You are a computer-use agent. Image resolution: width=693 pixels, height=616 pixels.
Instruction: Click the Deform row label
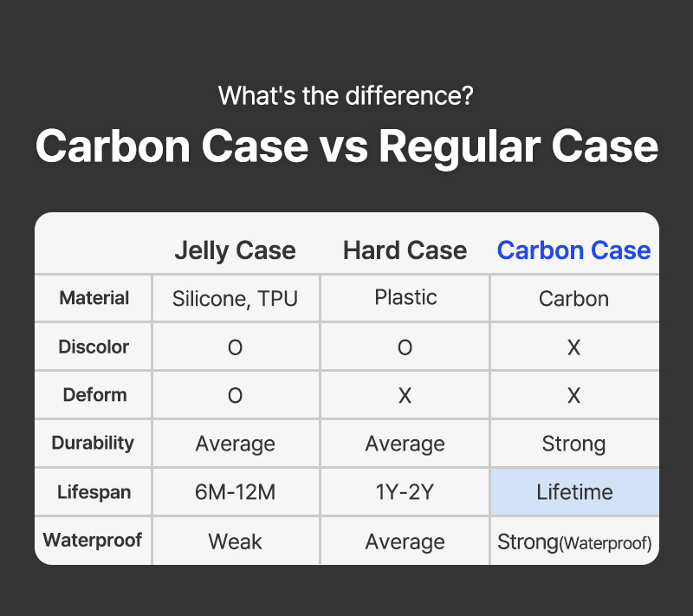[94, 395]
